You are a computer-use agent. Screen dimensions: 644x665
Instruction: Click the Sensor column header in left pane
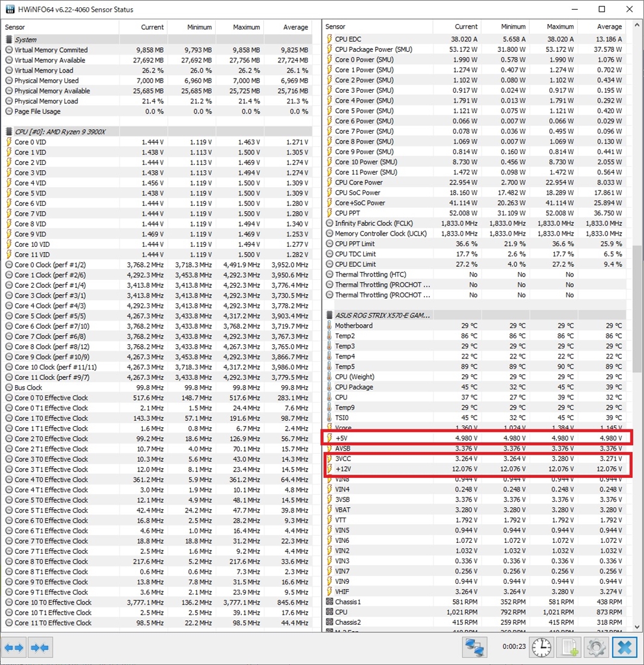coord(60,27)
